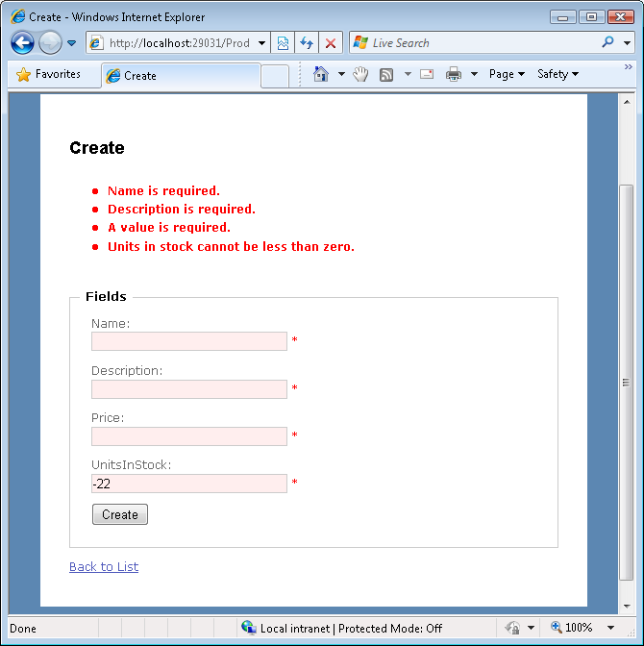Click the scrollbar down arrow

(x=627, y=606)
